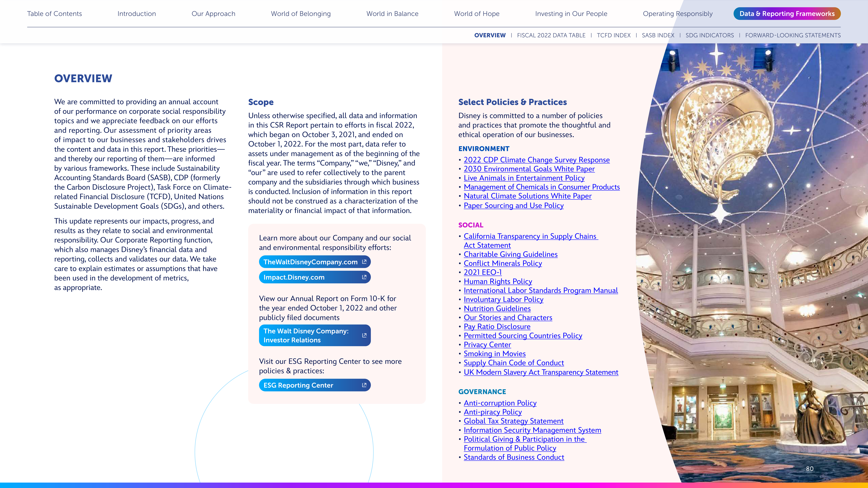Screen dimensions: 868x488
Task: Open Live Animals in Entertainment Policy
Action: (524, 178)
